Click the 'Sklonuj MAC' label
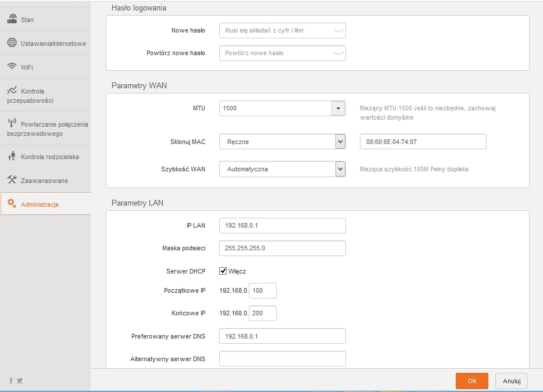Screen dimensions: 543x392 click(x=188, y=142)
